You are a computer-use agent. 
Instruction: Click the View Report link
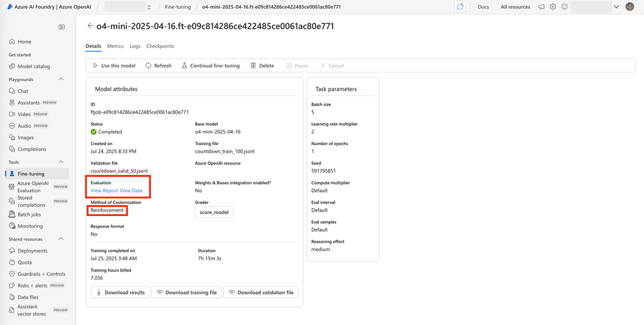104,191
